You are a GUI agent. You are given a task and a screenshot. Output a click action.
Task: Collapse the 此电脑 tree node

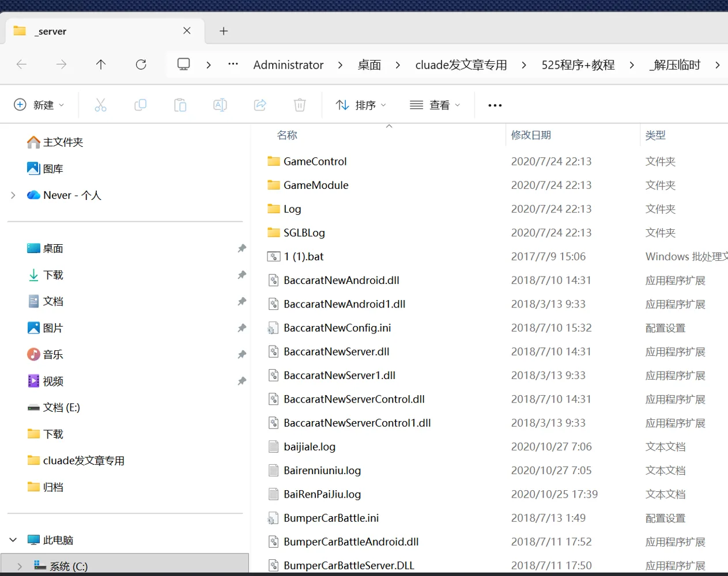click(x=13, y=540)
